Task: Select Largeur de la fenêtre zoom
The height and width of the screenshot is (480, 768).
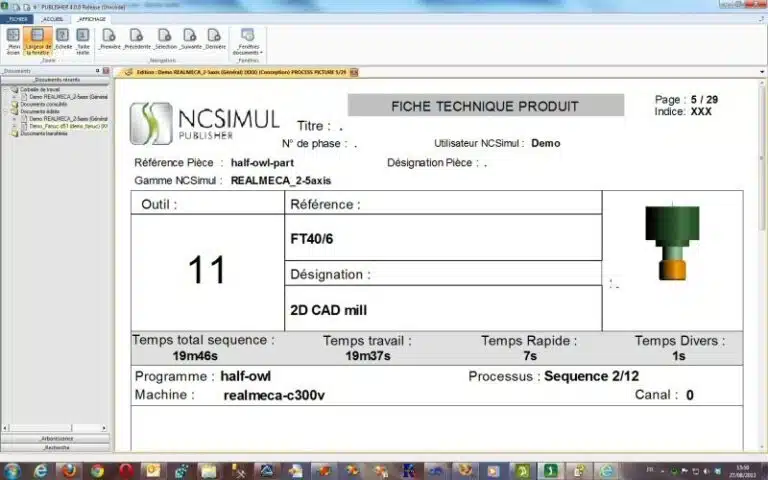Action: (36, 38)
